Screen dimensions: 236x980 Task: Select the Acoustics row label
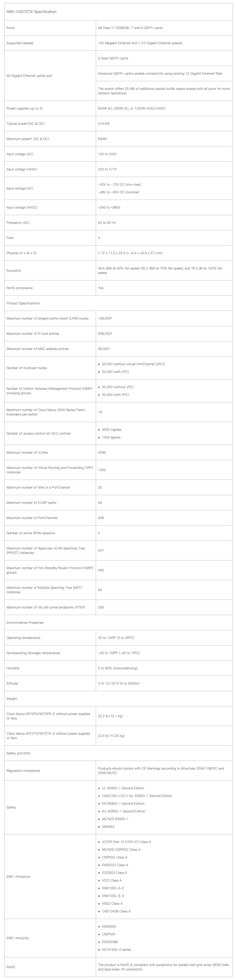tap(14, 270)
